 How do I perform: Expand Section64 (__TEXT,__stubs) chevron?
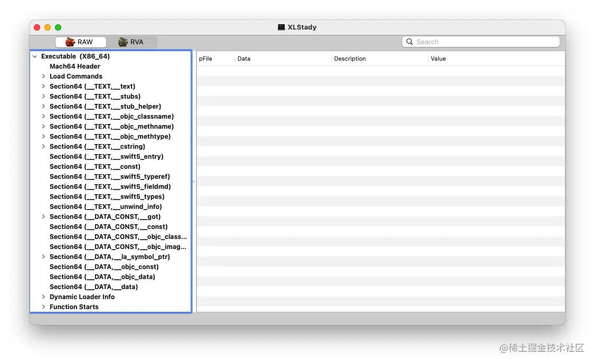pyautogui.click(x=43, y=97)
